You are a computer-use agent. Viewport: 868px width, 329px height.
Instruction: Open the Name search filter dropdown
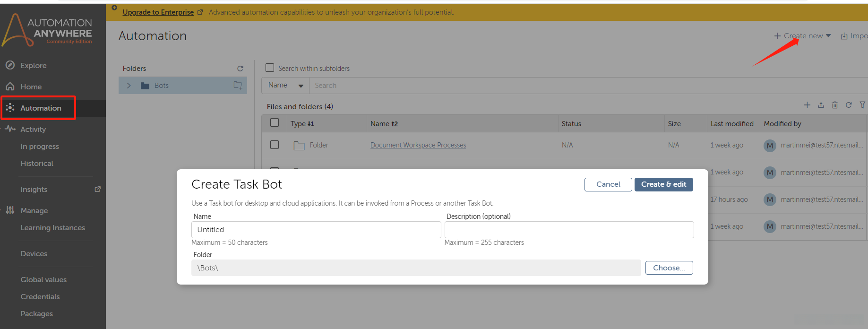tap(285, 86)
